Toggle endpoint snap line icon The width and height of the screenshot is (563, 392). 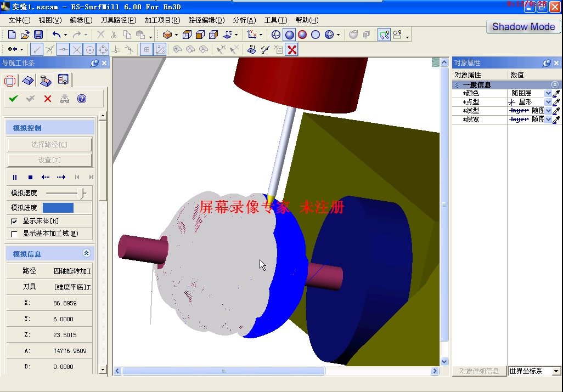pos(37,49)
